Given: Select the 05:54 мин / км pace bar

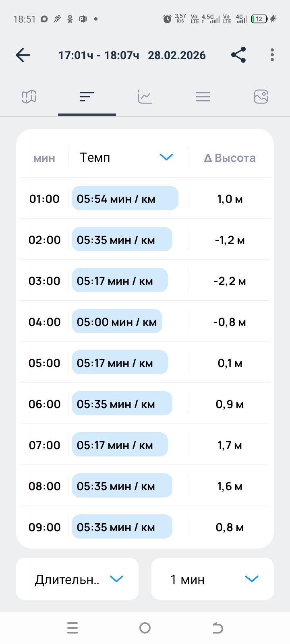Looking at the screenshot, I should tap(125, 198).
